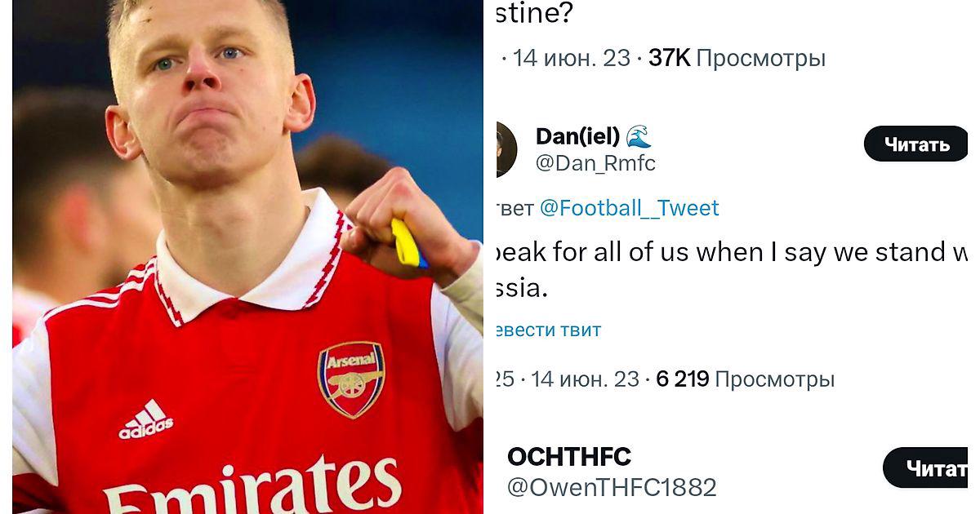The image size is (980, 514).
Task: Click the wave emoji beside Dan(iel)
Action: coord(639,136)
